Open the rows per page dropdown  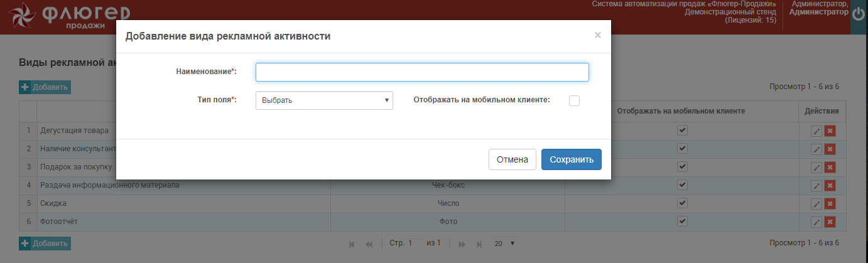tap(504, 244)
